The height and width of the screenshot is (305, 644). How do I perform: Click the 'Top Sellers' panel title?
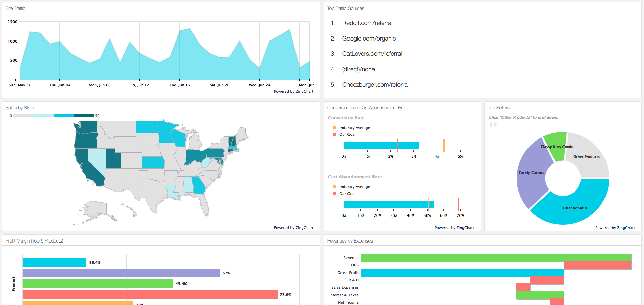498,108
